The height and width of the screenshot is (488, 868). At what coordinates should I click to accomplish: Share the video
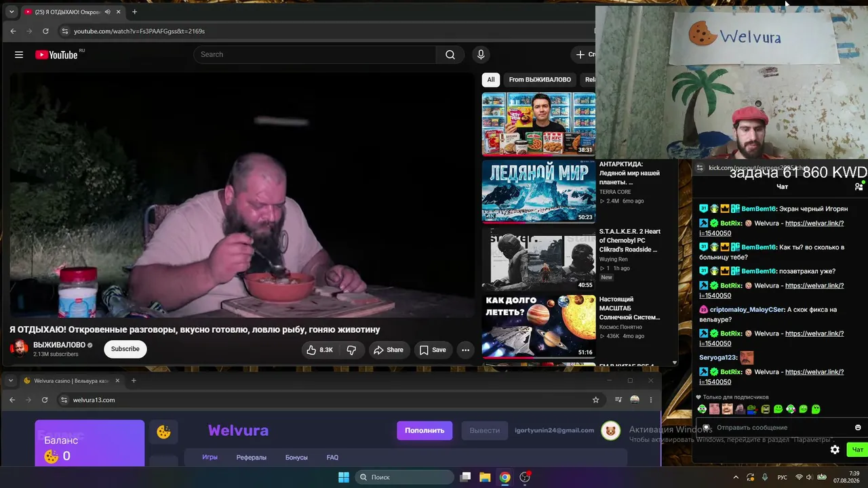pyautogui.click(x=389, y=350)
